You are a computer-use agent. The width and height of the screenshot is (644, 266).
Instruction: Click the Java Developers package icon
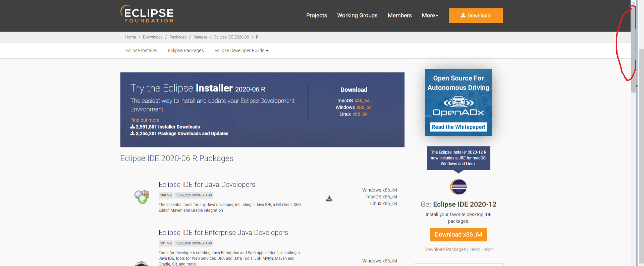[142, 197]
